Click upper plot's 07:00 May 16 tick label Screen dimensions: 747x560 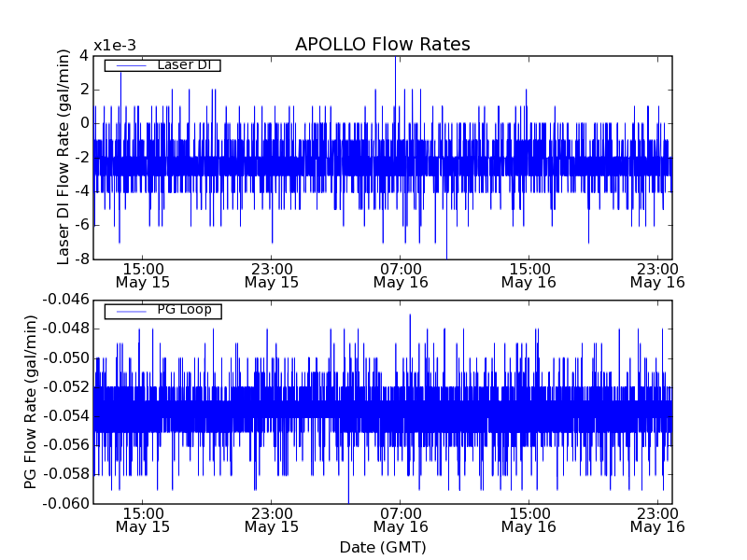401,274
